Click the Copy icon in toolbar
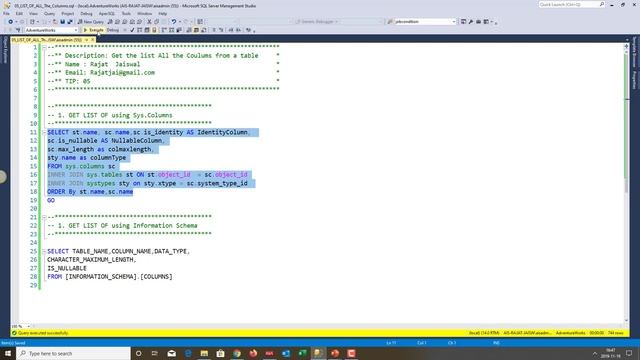Viewport: 640px width, 360px height. click(157, 22)
